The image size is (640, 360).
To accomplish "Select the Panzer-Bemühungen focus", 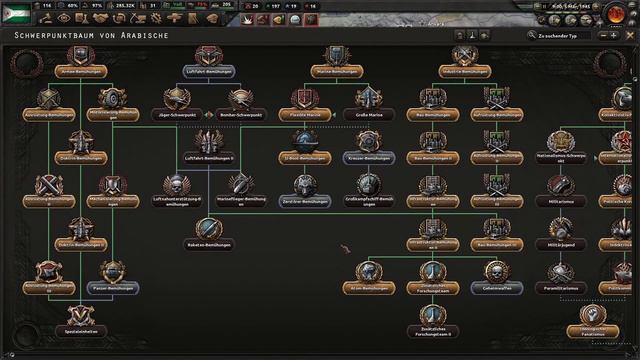I will click(113, 288).
